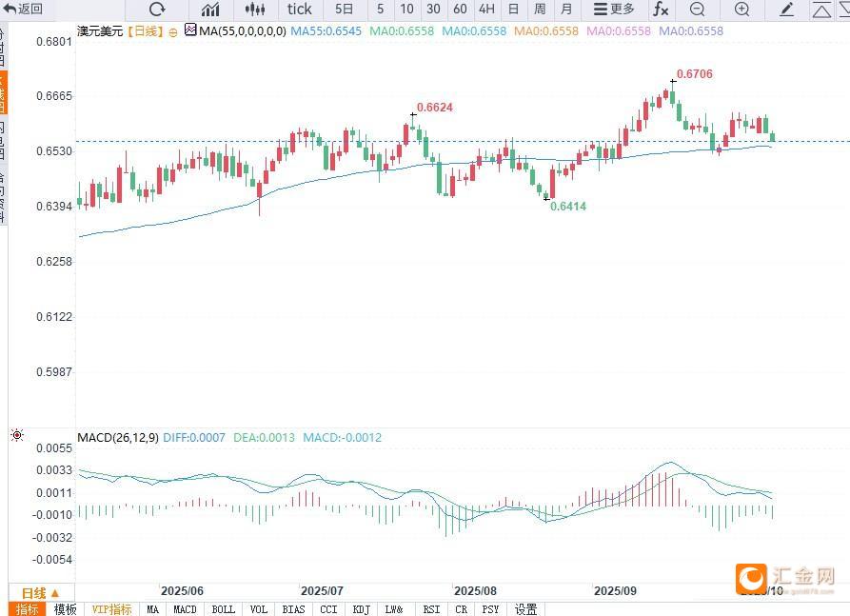Viewport: 850px width, 616px height.
Task: Switch to tick chart interval
Action: point(299,10)
